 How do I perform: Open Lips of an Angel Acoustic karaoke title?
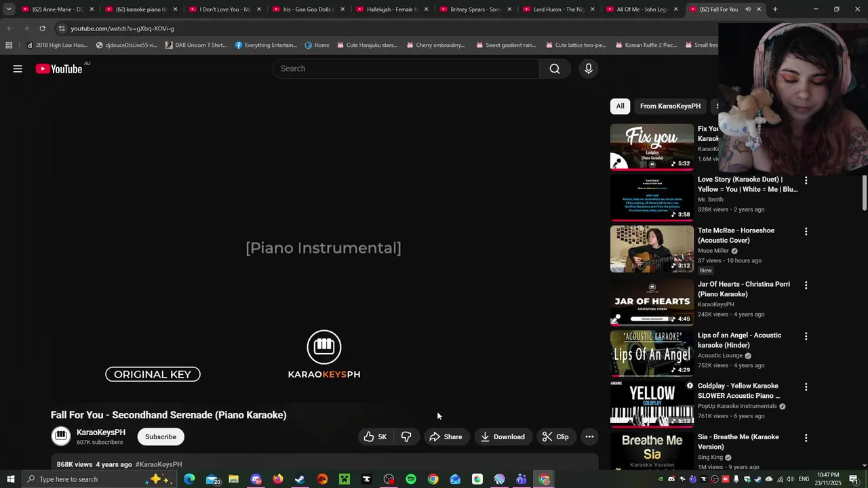coord(739,340)
